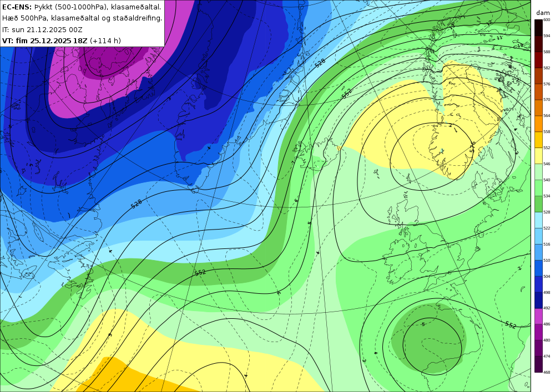The image size is (555, 392).
Task: Click the 594 tick label in the legend
Action: (x=547, y=35)
